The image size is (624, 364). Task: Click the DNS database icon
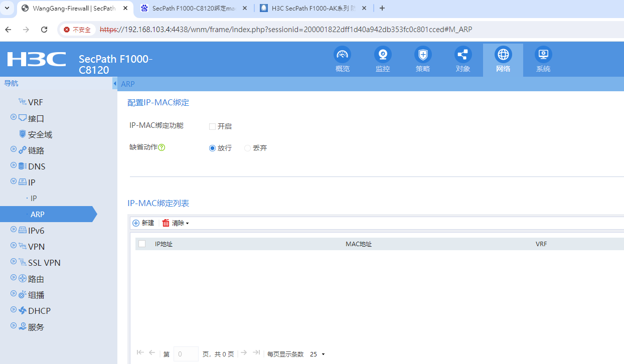(22, 166)
